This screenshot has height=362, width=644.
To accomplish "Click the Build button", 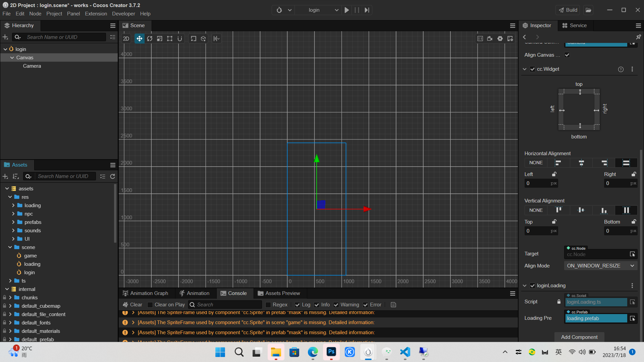I will (x=568, y=10).
